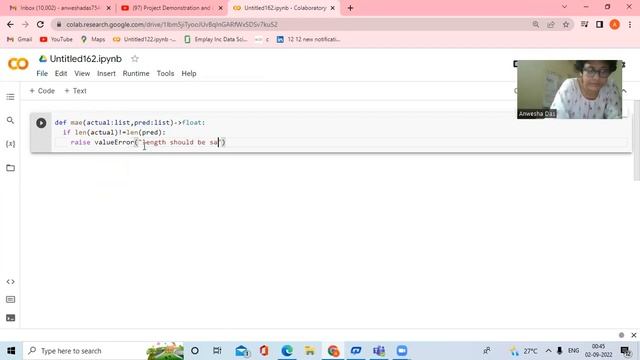640x360 pixels.
Task: Open the terminal icon in sidebar
Action: click(11, 318)
